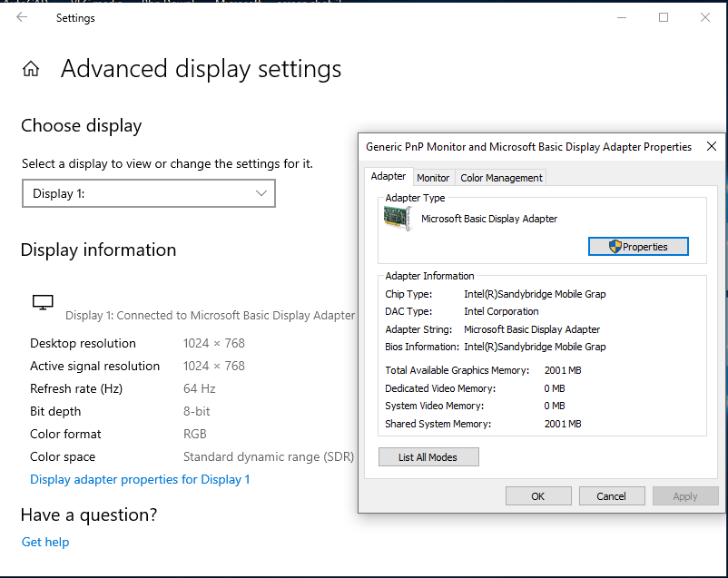The width and height of the screenshot is (728, 578).
Task: Close the Adapter Properties dialog
Action: coord(712,147)
